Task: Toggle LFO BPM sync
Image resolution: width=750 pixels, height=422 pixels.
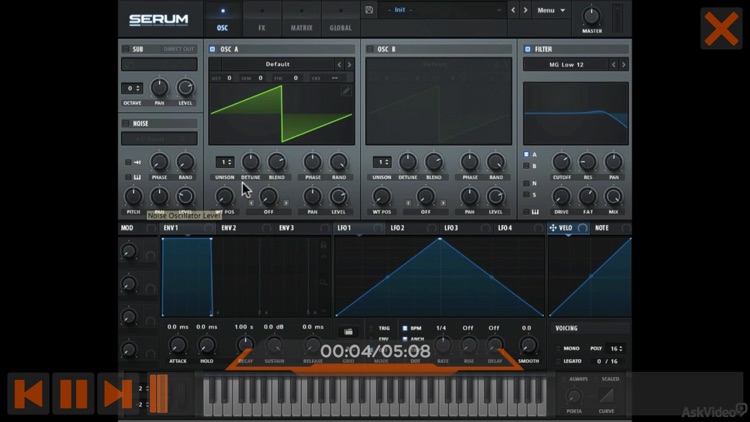Action: click(x=405, y=328)
